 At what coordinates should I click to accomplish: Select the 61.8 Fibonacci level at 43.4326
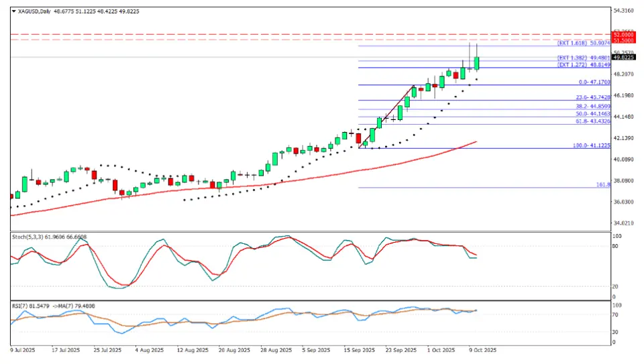click(591, 121)
